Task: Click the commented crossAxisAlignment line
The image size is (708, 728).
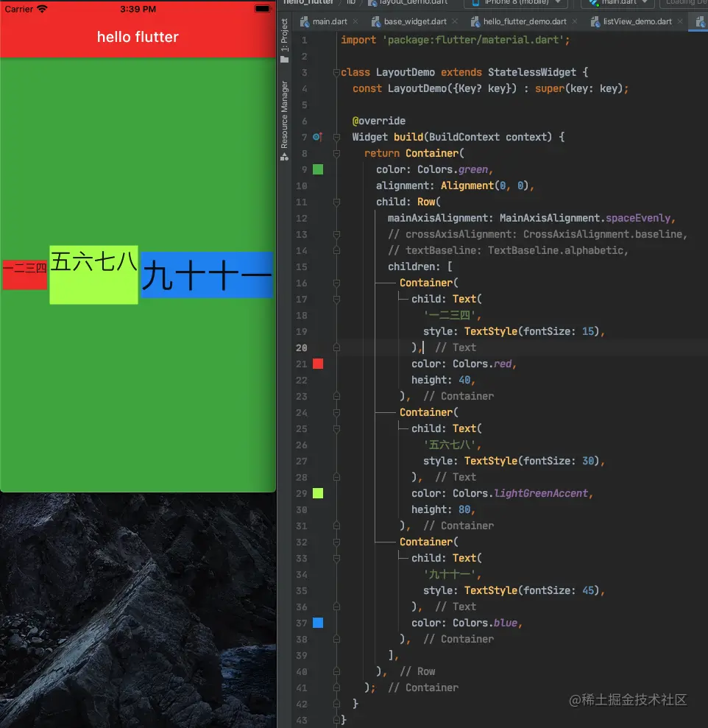Action: pos(537,234)
